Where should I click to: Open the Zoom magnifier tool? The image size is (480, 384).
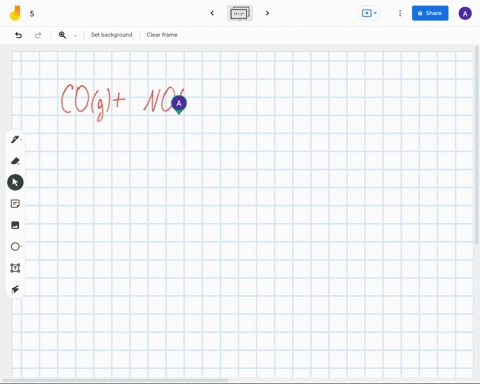(x=62, y=35)
